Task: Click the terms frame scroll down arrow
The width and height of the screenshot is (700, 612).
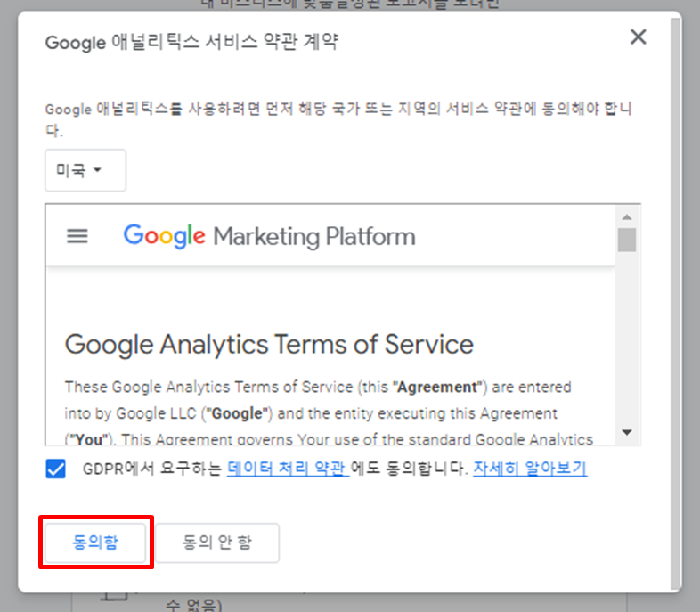Action: [x=627, y=432]
